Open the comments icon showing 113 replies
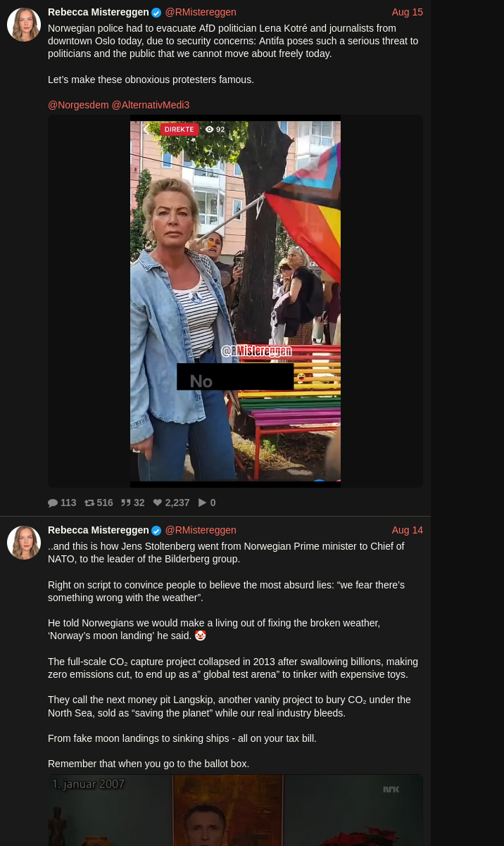Image resolution: width=504 pixels, height=846 pixels. tap(53, 503)
